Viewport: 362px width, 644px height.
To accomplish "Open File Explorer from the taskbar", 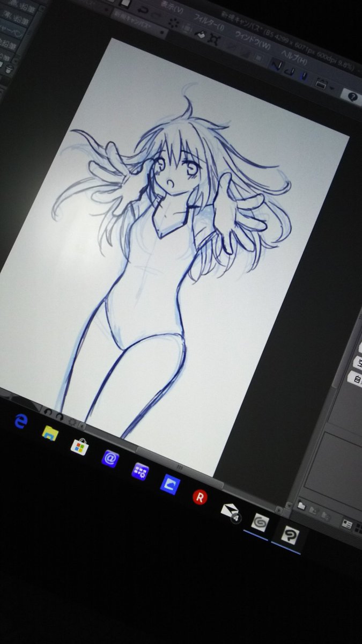I will (x=50, y=433).
